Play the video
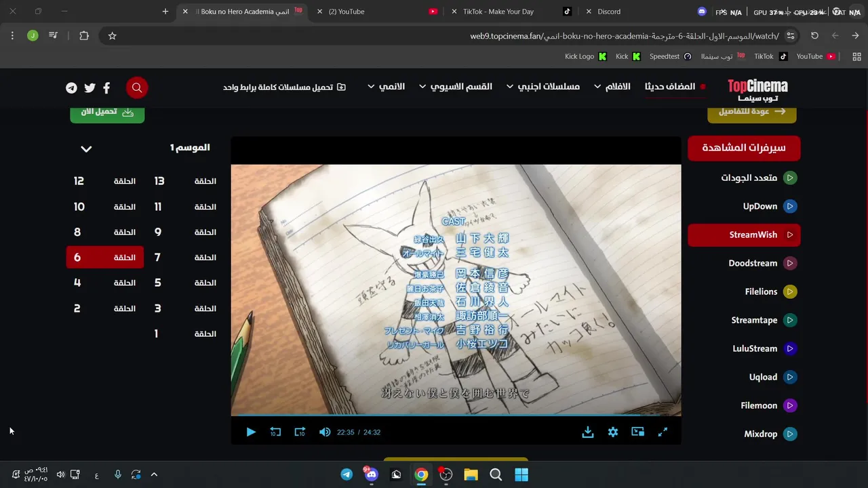The image size is (868, 488). click(251, 432)
